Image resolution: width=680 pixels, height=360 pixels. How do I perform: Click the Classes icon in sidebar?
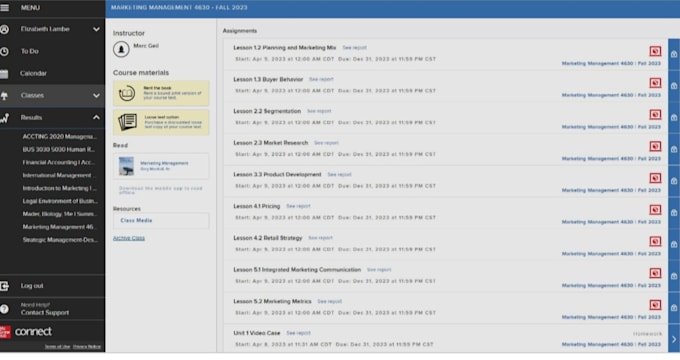[4, 96]
